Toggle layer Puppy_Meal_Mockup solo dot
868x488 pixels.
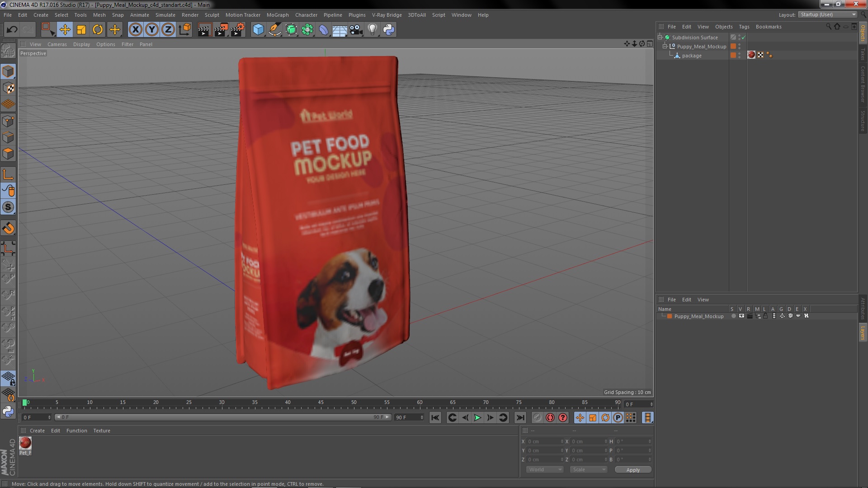tap(733, 316)
